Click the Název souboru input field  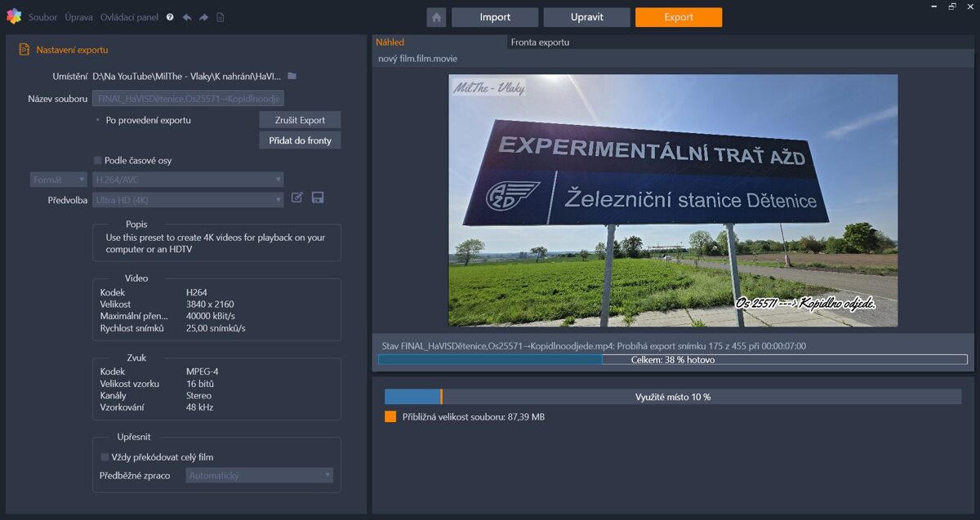(188, 99)
